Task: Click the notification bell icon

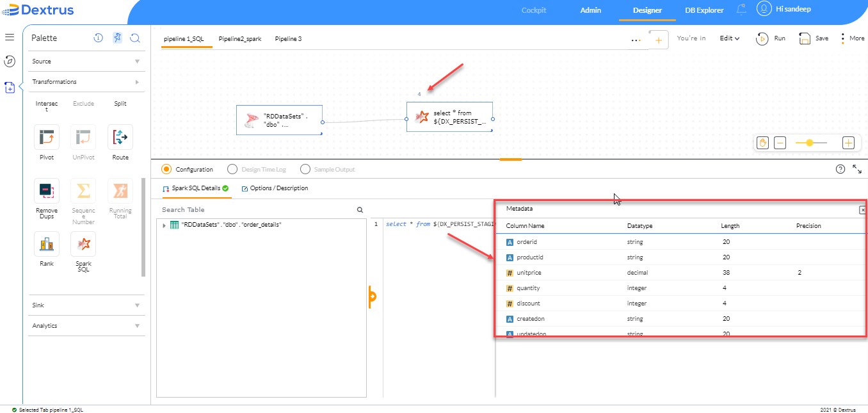Action: pyautogui.click(x=741, y=10)
